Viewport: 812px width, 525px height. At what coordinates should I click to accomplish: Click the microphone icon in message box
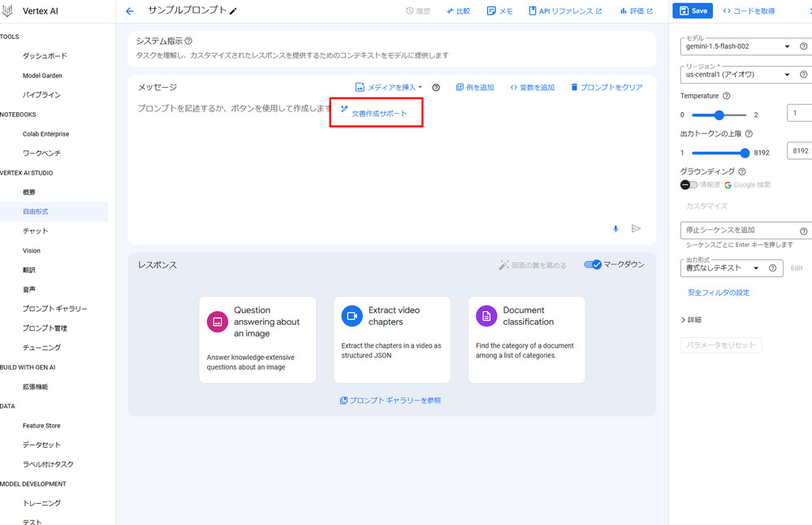(615, 229)
